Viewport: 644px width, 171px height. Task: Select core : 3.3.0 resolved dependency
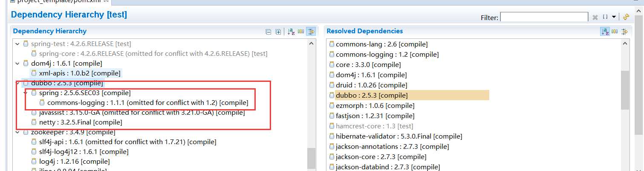point(365,65)
